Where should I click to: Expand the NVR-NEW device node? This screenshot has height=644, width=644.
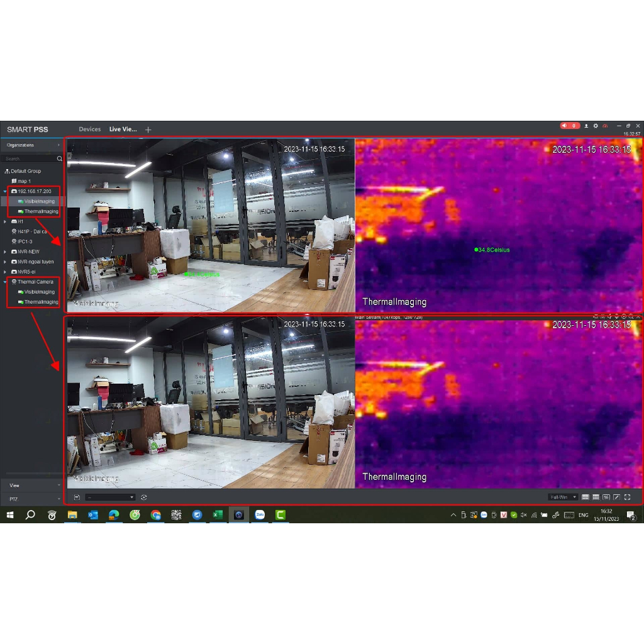5,252
